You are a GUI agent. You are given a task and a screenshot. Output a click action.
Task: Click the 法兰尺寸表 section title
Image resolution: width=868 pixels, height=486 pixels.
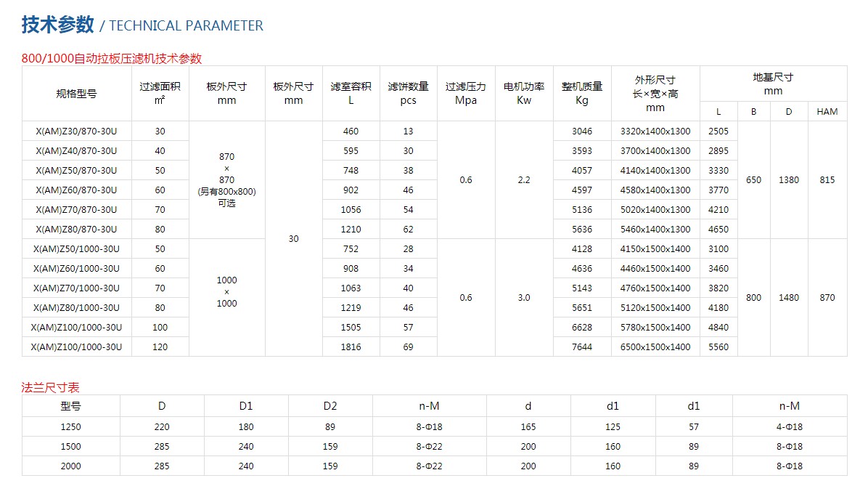pyautogui.click(x=50, y=388)
